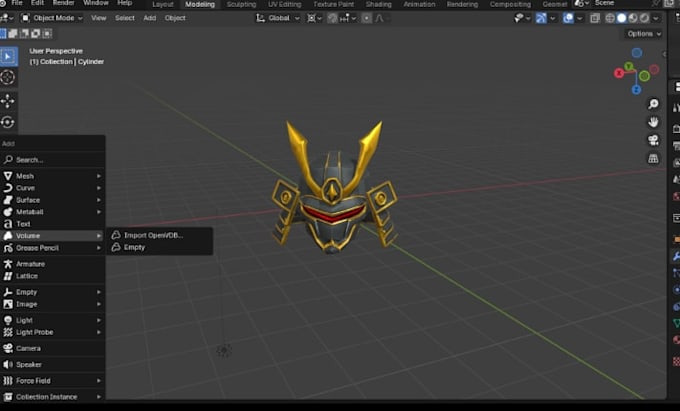Click the Armature icon in Add menu
Image resolution: width=680 pixels, height=411 pixels.
click(8, 264)
